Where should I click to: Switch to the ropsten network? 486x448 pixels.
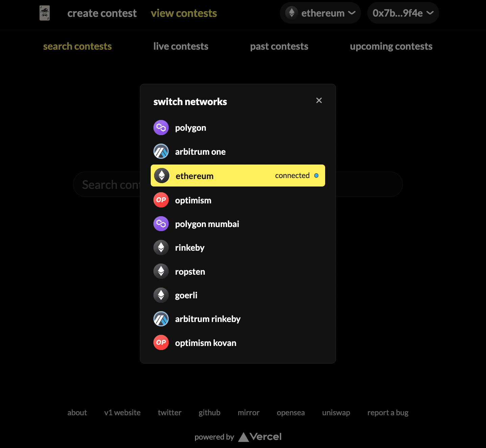[238, 272]
